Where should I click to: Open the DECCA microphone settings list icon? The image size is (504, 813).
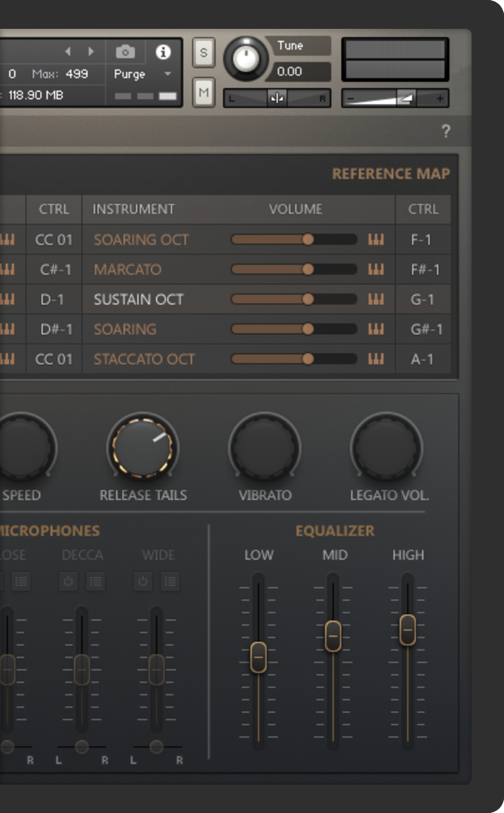[95, 581]
